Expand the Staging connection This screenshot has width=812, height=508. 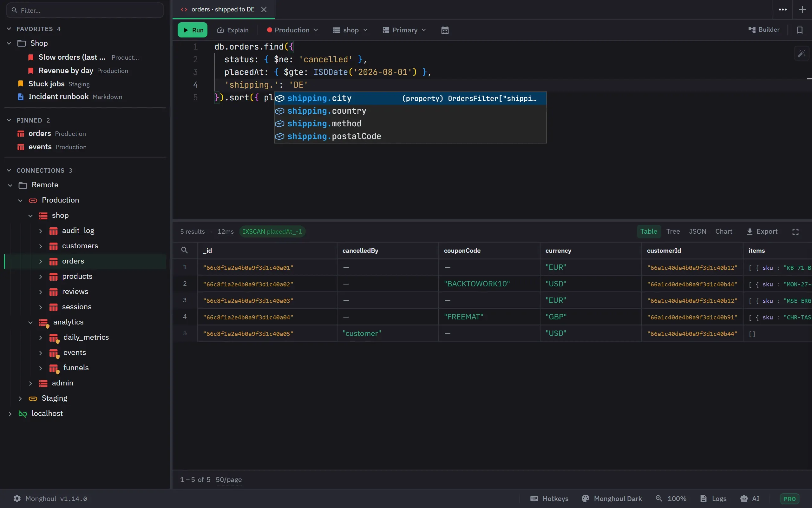(20, 398)
